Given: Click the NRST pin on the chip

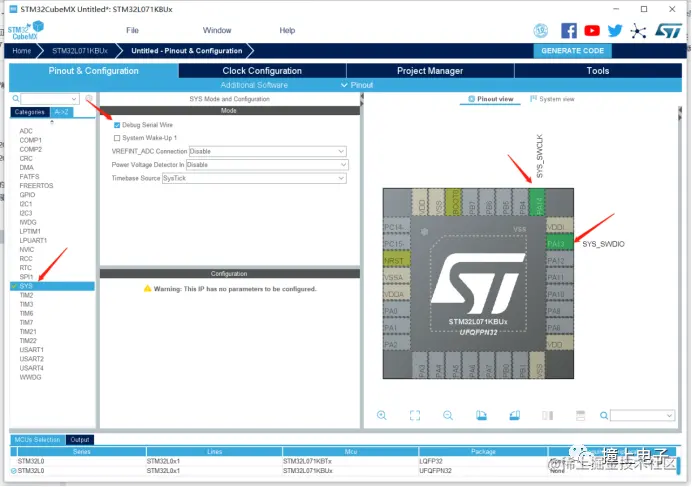Looking at the screenshot, I should 397,260.
